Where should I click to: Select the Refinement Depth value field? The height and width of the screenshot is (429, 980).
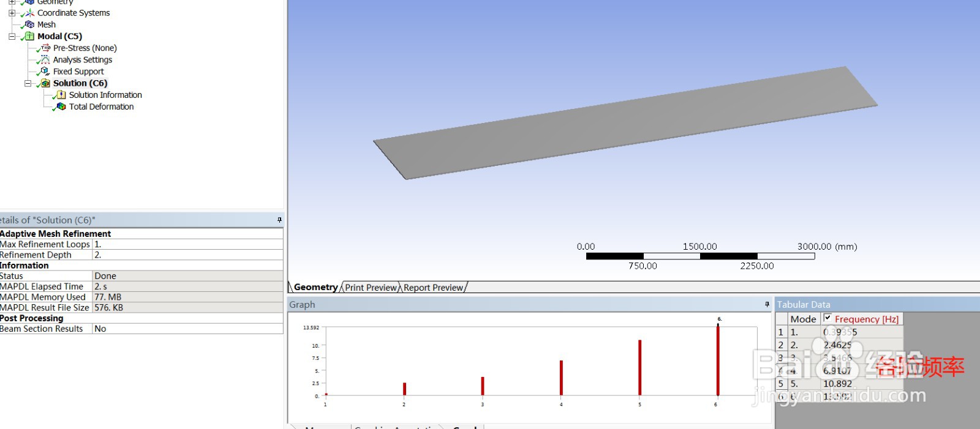pyautogui.click(x=187, y=255)
